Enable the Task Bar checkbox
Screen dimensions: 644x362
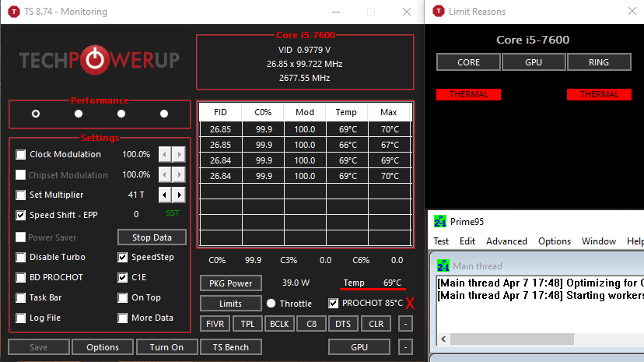pos(20,297)
